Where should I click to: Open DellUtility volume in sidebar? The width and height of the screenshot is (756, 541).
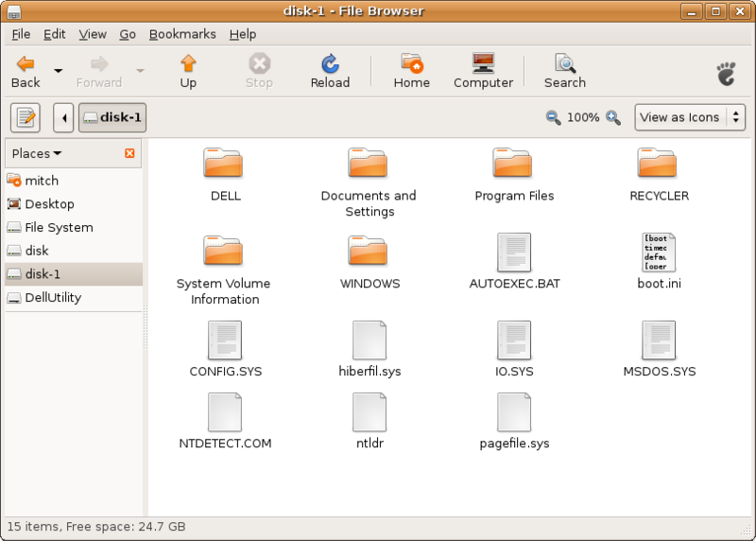click(x=74, y=297)
